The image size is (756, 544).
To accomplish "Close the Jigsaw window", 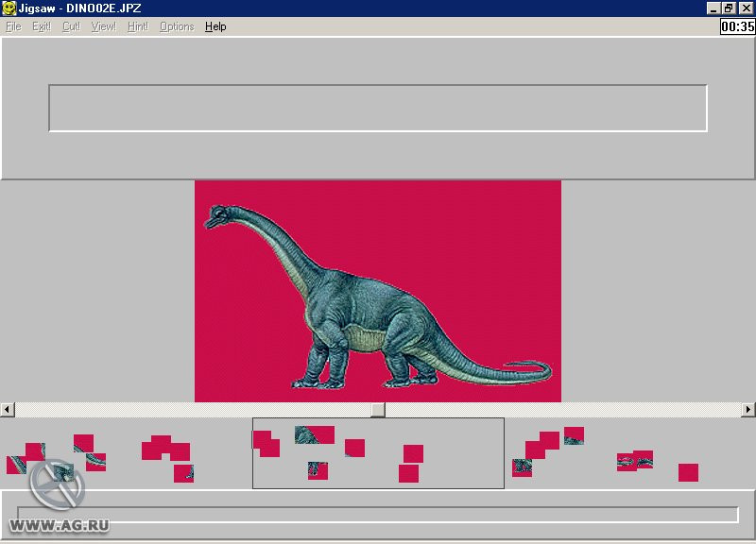I will click(746, 8).
